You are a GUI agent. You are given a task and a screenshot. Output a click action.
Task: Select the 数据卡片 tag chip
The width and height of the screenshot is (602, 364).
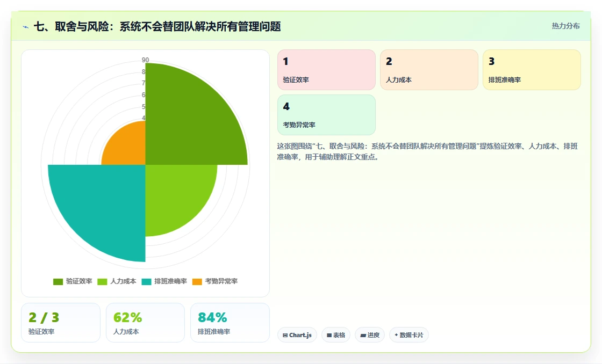[x=409, y=335]
